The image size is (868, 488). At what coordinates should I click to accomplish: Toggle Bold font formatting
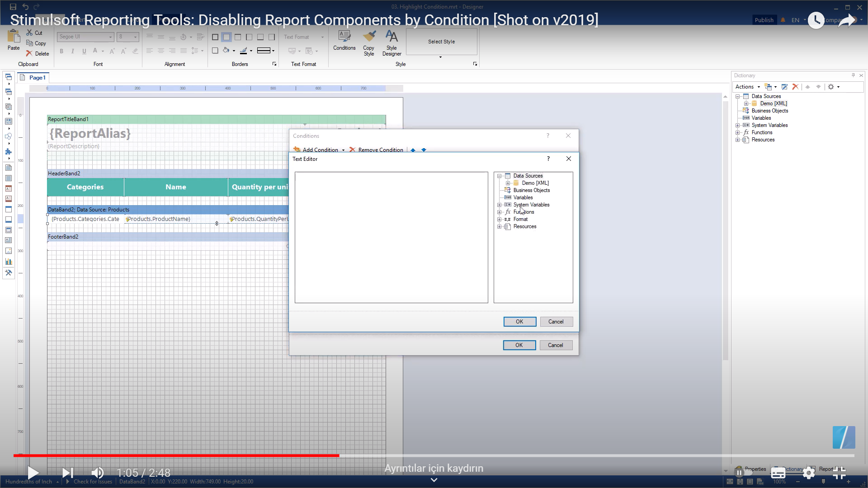pos(61,51)
